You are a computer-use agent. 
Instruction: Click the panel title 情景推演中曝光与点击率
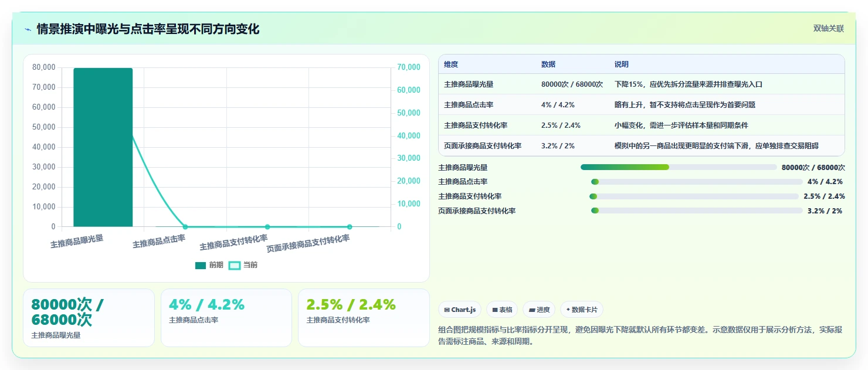pyautogui.click(x=148, y=29)
